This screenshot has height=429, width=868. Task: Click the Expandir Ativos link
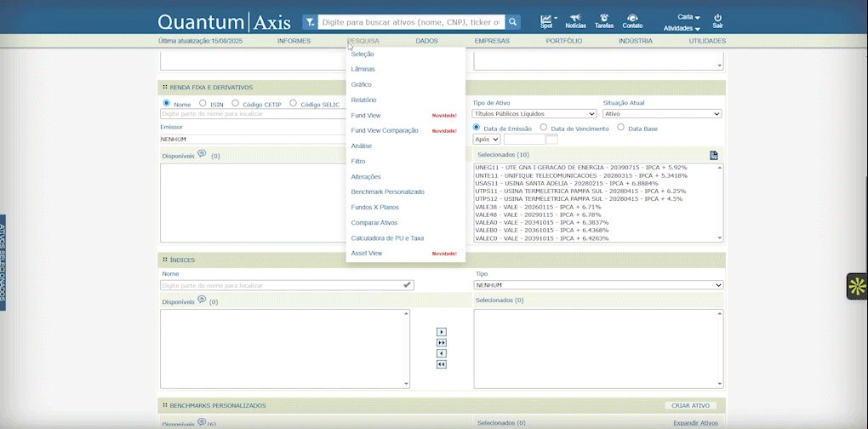click(x=696, y=423)
